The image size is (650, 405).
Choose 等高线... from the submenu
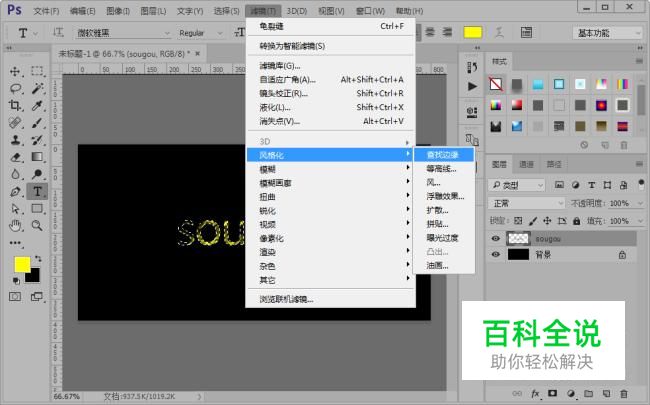(x=444, y=169)
